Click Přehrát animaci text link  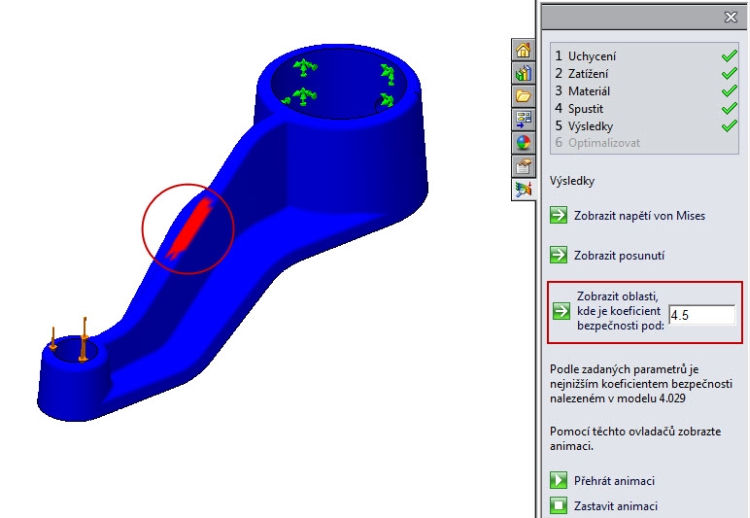pyautogui.click(x=614, y=481)
